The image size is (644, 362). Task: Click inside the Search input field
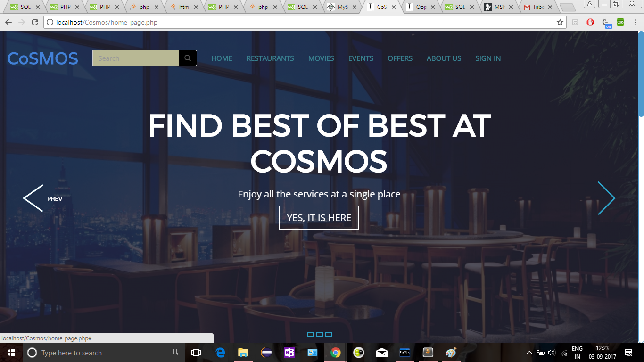pos(135,58)
